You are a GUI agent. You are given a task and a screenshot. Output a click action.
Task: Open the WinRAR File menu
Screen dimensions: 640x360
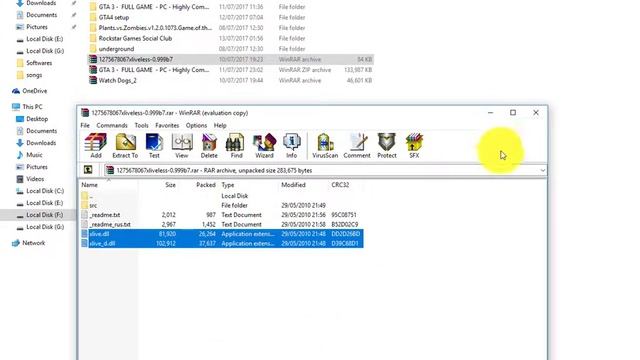[x=85, y=125]
